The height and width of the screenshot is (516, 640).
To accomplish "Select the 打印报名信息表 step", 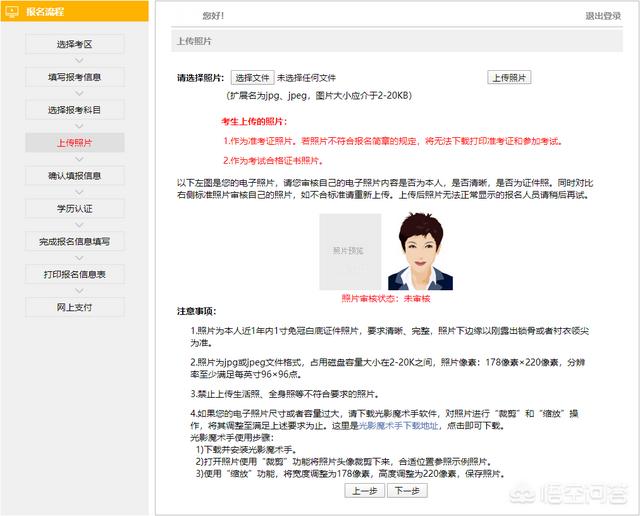I will [75, 274].
